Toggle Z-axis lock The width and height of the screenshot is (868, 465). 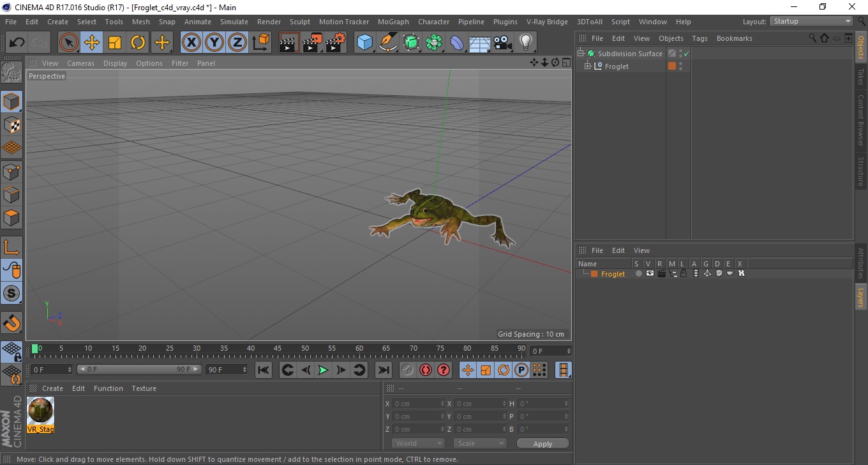[237, 43]
